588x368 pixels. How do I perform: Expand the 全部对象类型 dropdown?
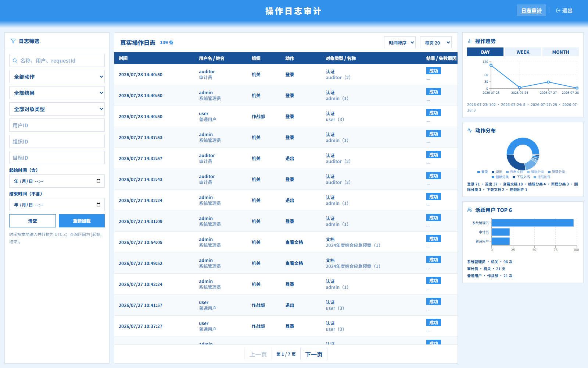pos(57,109)
